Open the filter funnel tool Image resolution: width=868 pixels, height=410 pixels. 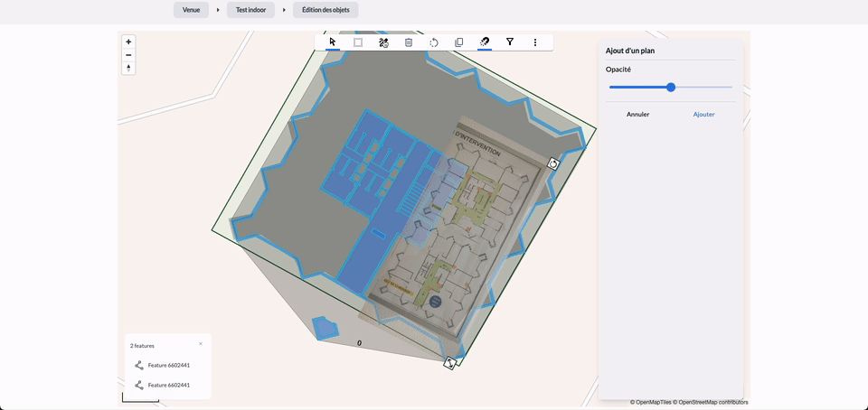click(510, 42)
